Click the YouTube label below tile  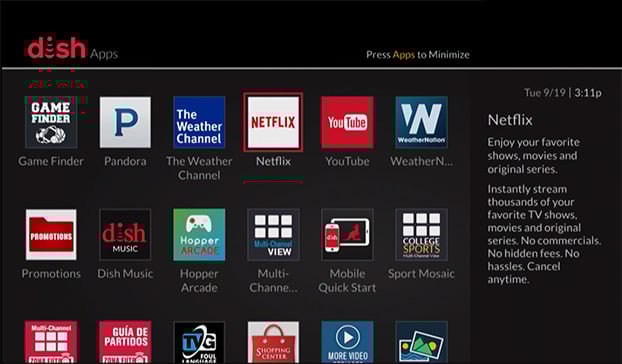pos(347,161)
